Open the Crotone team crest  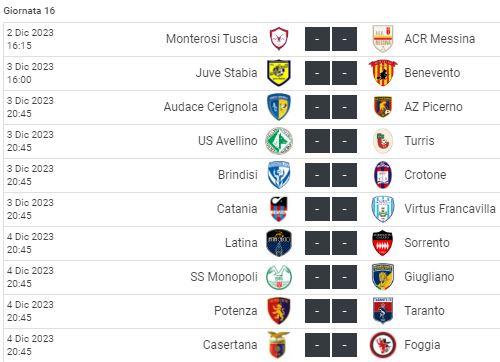coord(383,175)
